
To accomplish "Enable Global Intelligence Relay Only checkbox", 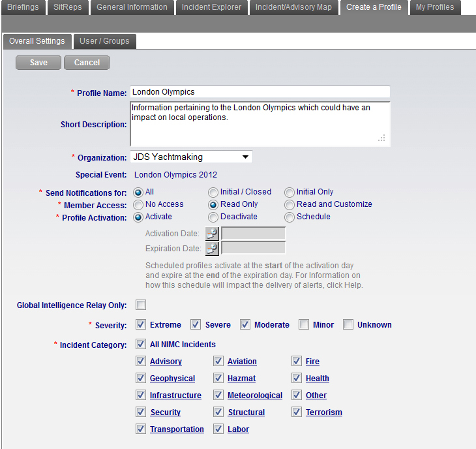I will pos(141,305).
